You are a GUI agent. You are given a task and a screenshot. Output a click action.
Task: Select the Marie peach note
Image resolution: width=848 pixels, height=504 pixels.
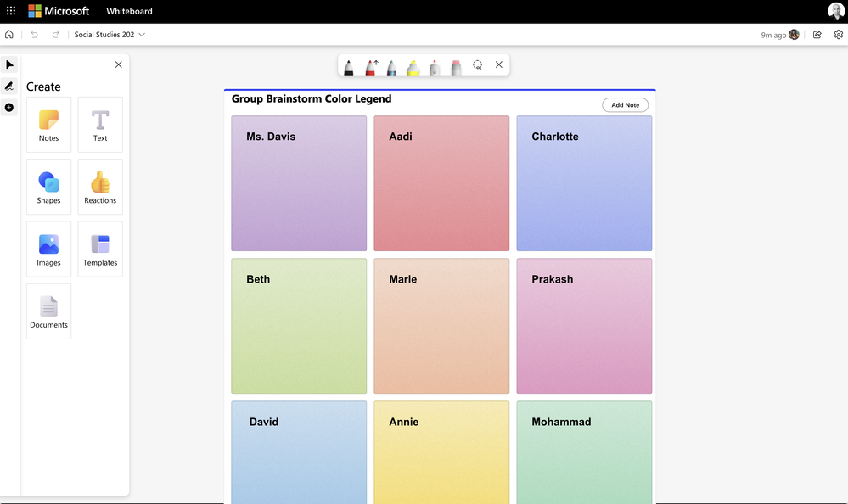tap(441, 326)
